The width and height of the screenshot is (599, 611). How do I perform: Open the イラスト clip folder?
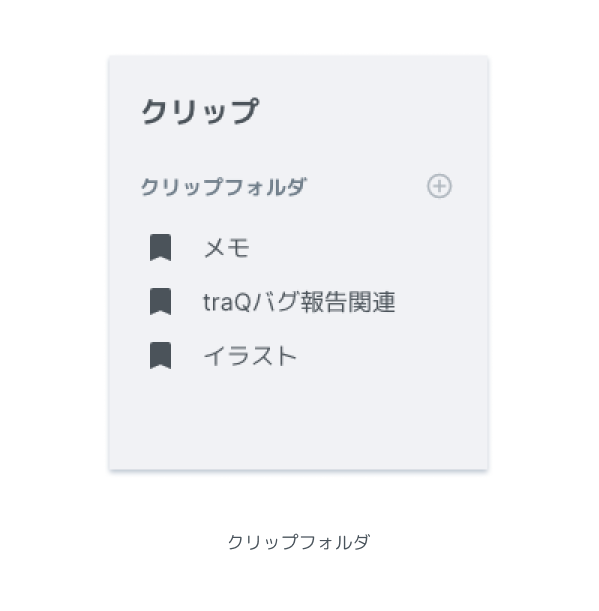pos(298,355)
